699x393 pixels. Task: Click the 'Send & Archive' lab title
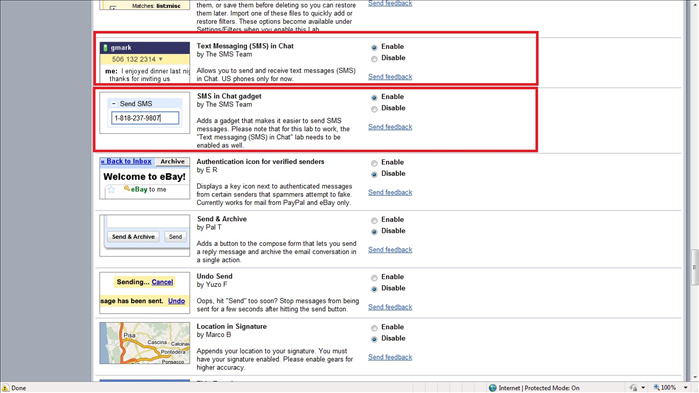[222, 219]
